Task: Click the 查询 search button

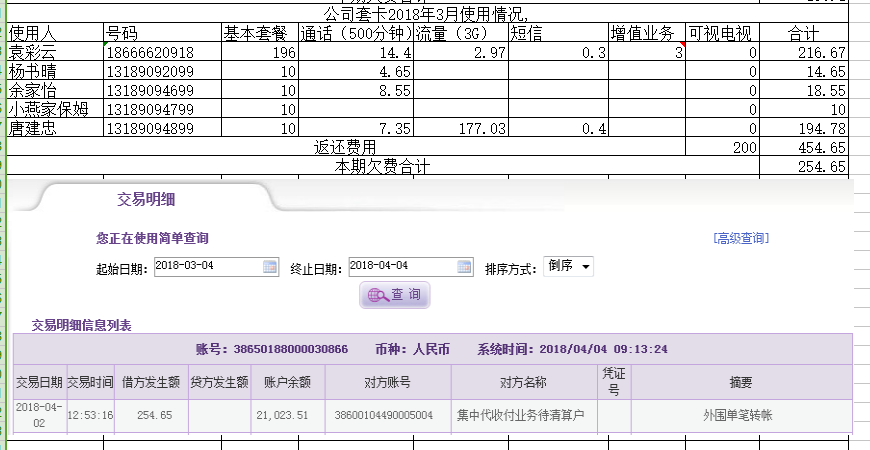Action: tap(395, 295)
